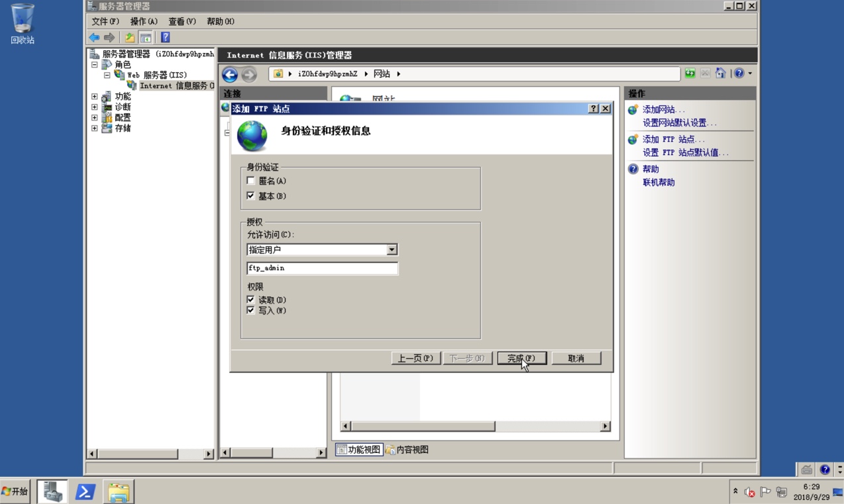The width and height of the screenshot is (844, 504).
Task: Click the IIS Manager help question icon
Action: 739,74
